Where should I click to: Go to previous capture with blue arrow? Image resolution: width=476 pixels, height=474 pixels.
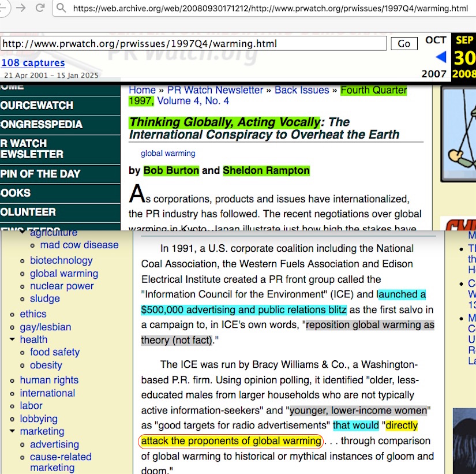pyautogui.click(x=441, y=57)
